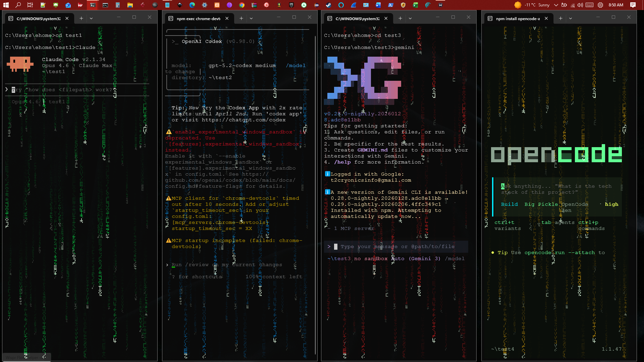Open Wireshark from the taskbar
This screenshot has height=362, width=644.
point(353,5)
